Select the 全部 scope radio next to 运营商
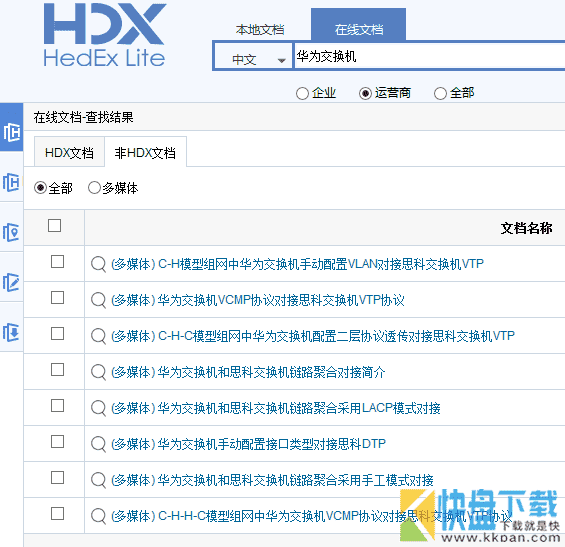 tap(440, 93)
